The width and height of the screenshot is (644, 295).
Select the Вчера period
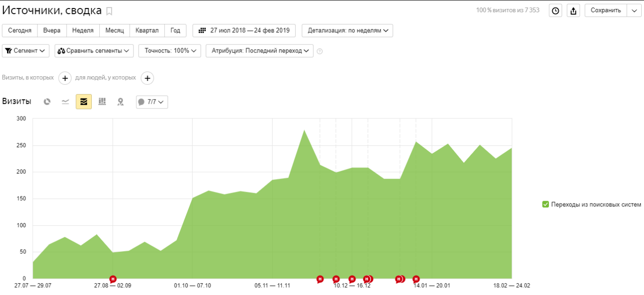(52, 30)
